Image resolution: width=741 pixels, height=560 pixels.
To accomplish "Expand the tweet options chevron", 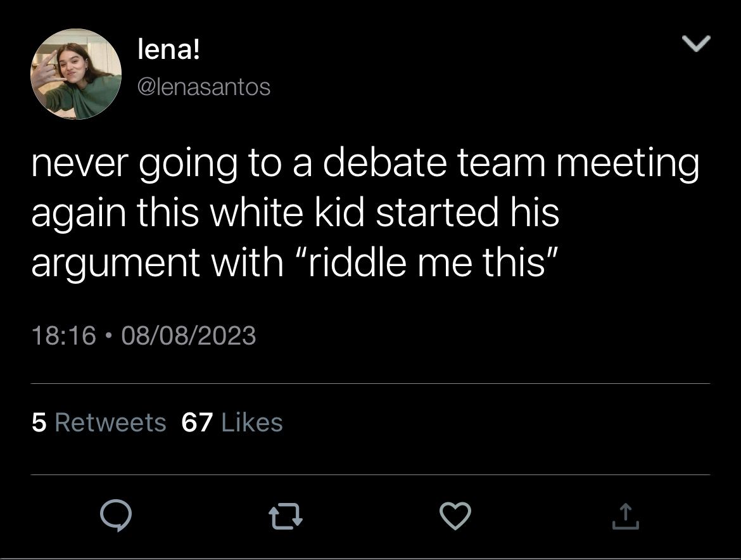I will point(697,43).
